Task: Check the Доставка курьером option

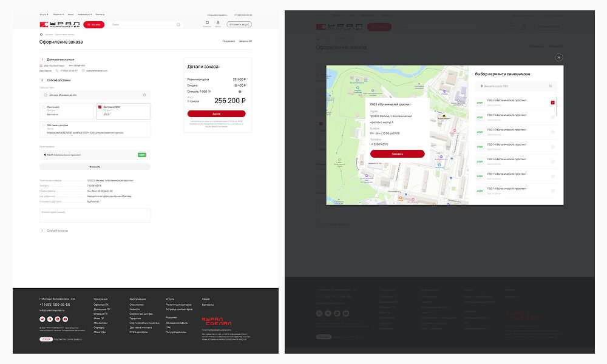Action: (x=43, y=125)
